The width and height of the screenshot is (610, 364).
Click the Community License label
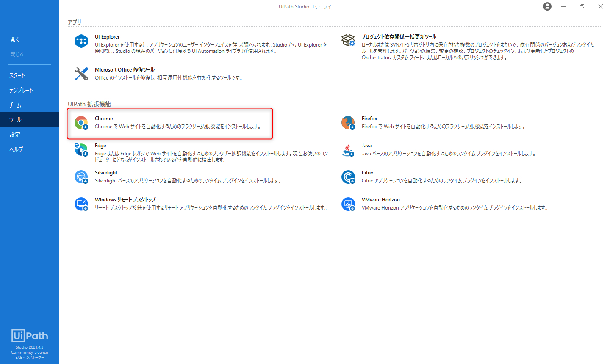[x=30, y=353]
